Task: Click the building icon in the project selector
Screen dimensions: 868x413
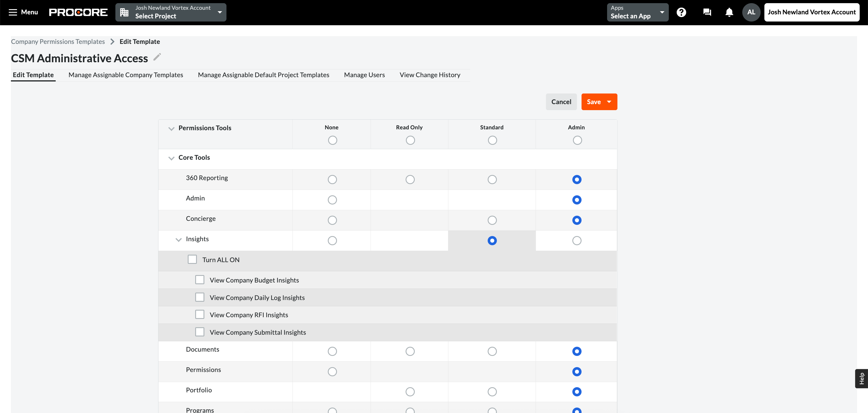Action: click(124, 11)
